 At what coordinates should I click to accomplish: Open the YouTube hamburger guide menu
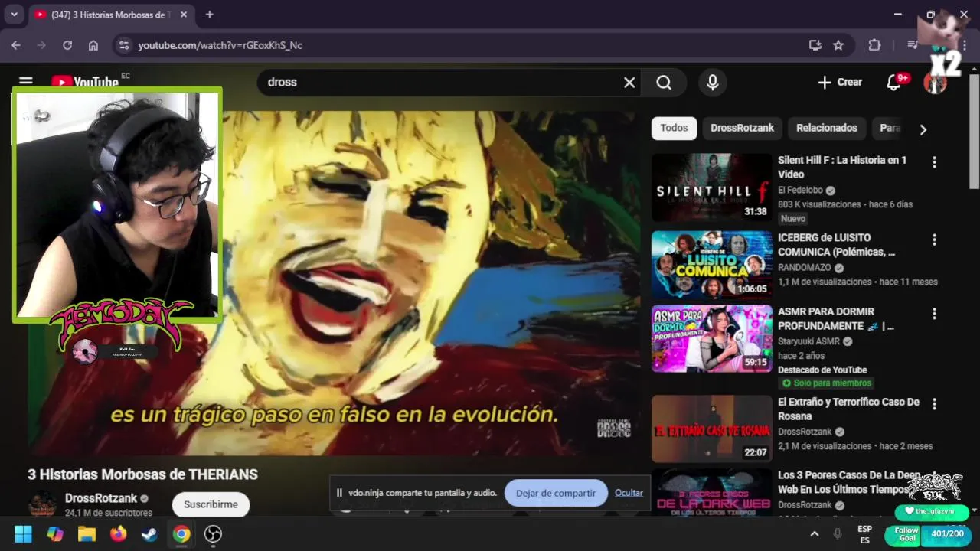click(x=26, y=81)
